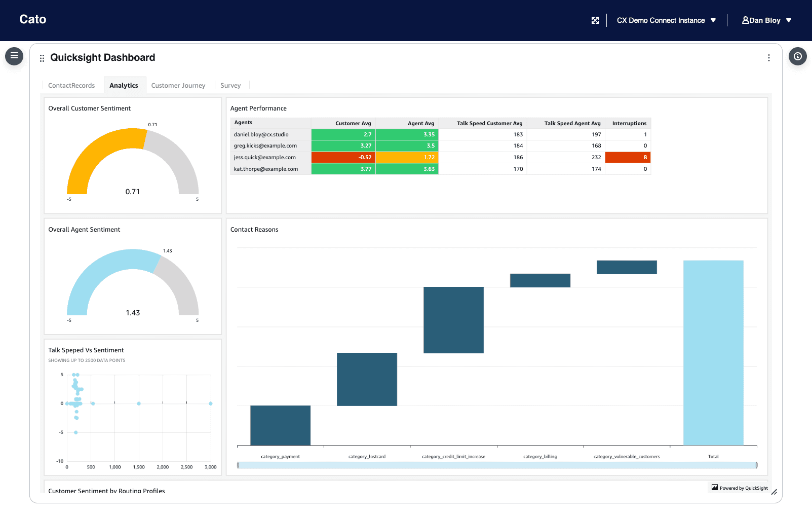The image size is (812, 512).
Task: Open the Customer Journey tab
Action: tap(178, 86)
